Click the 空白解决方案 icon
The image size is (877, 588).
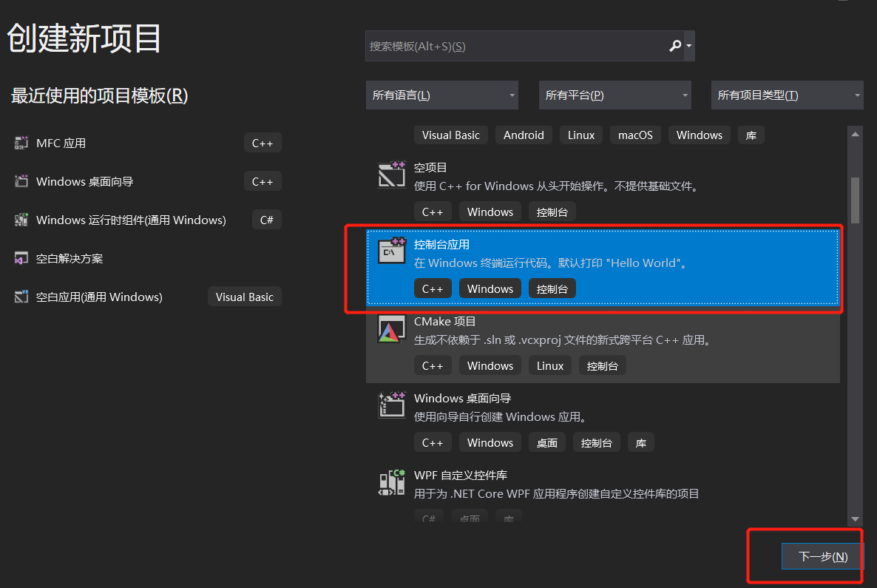[21, 258]
